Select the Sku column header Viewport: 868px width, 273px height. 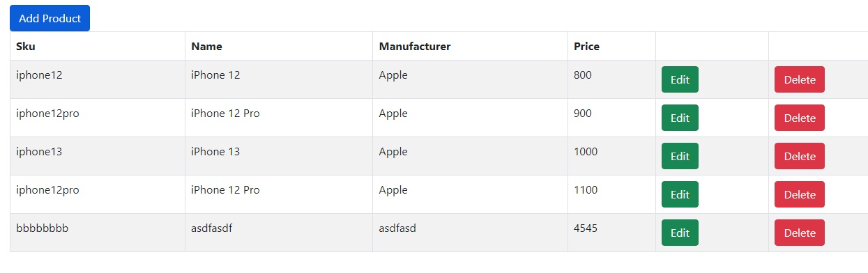pyautogui.click(x=98, y=46)
